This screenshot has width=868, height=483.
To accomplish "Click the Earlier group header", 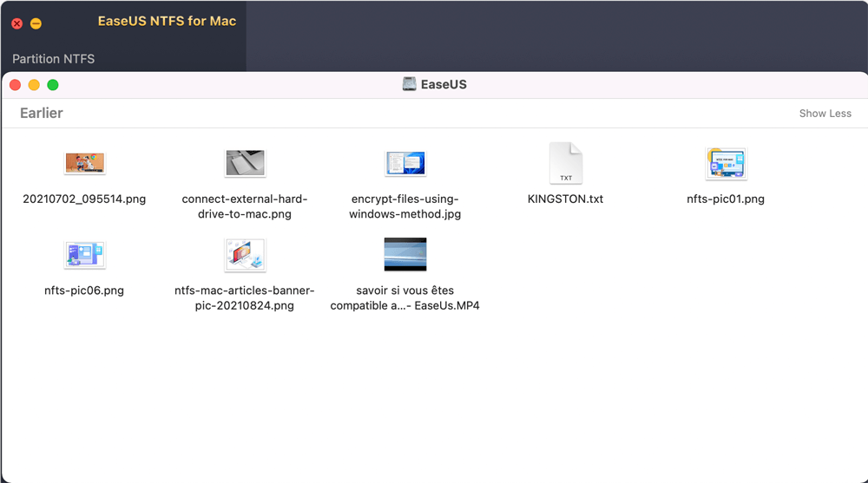I will tap(42, 113).
